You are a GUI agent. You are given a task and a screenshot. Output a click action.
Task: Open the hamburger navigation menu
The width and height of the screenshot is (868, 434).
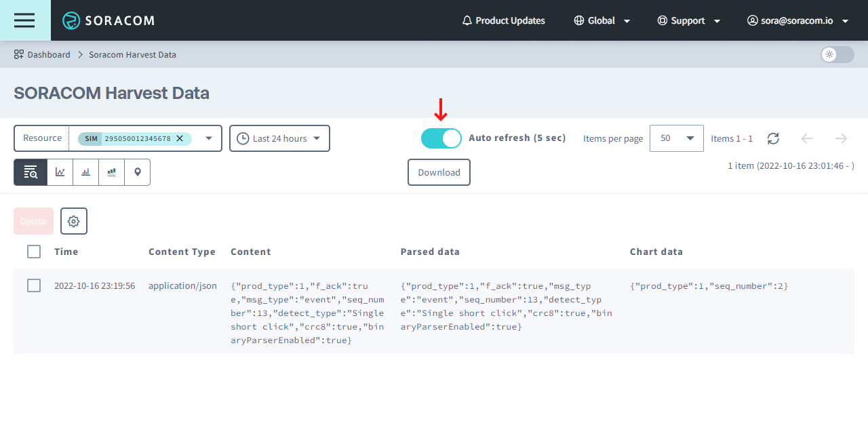pyautogui.click(x=24, y=20)
